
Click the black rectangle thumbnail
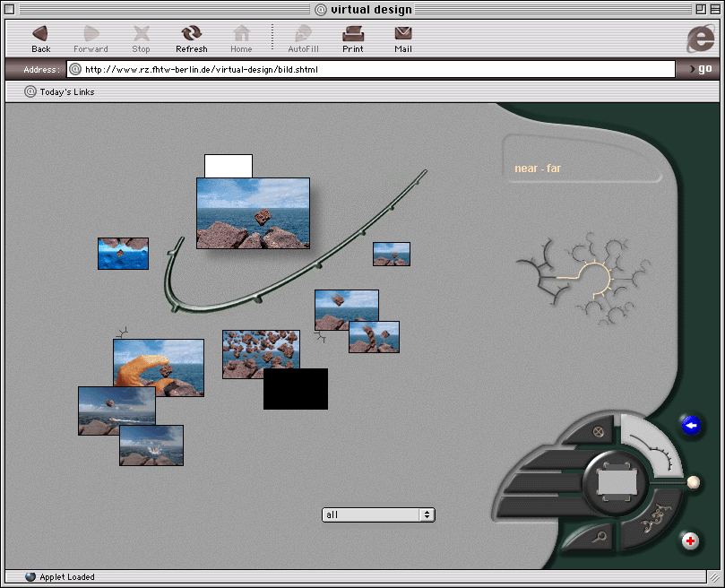pyautogui.click(x=296, y=389)
